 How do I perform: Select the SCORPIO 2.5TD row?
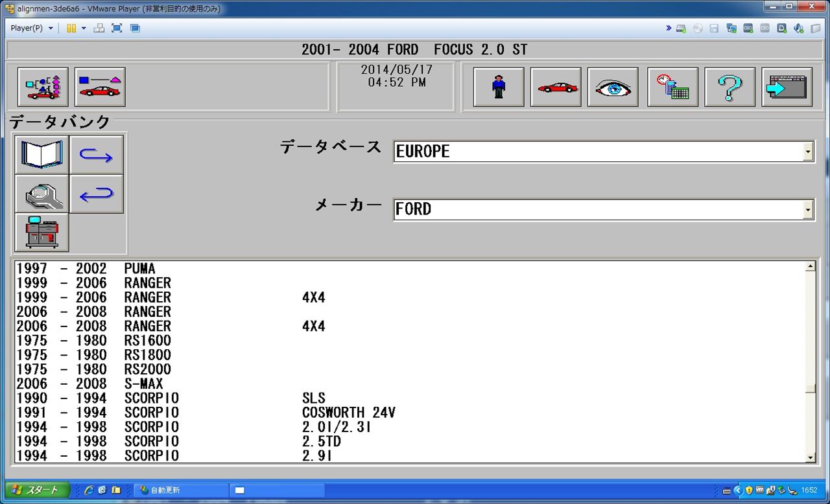click(409, 441)
